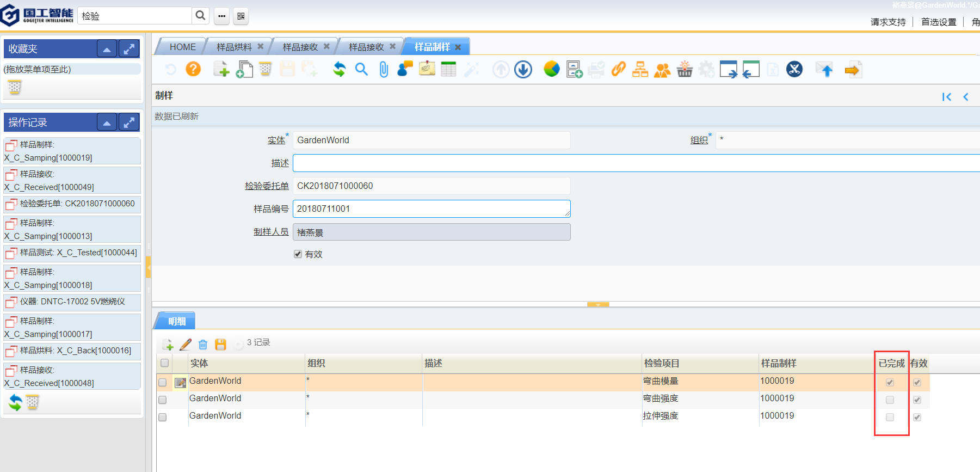Collapse the 收藏夹 panel with its up arrow
Screen dimensions: 980x472
[x=107, y=49]
